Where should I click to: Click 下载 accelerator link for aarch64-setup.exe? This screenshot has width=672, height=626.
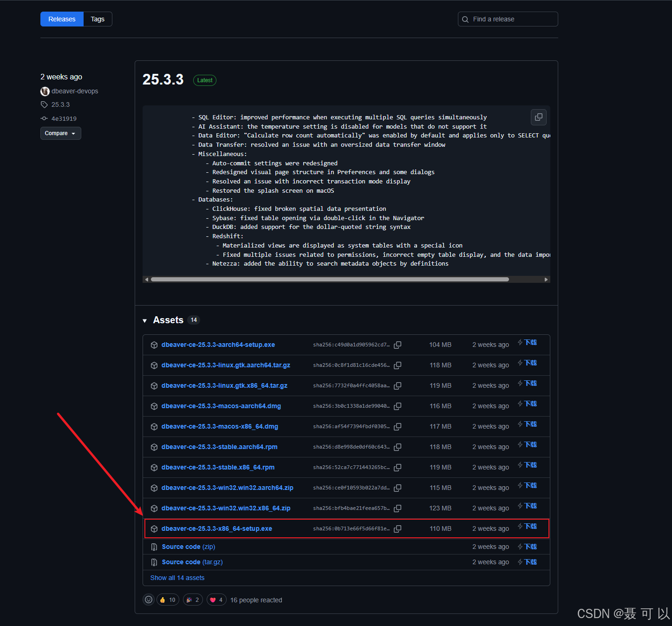click(x=528, y=342)
